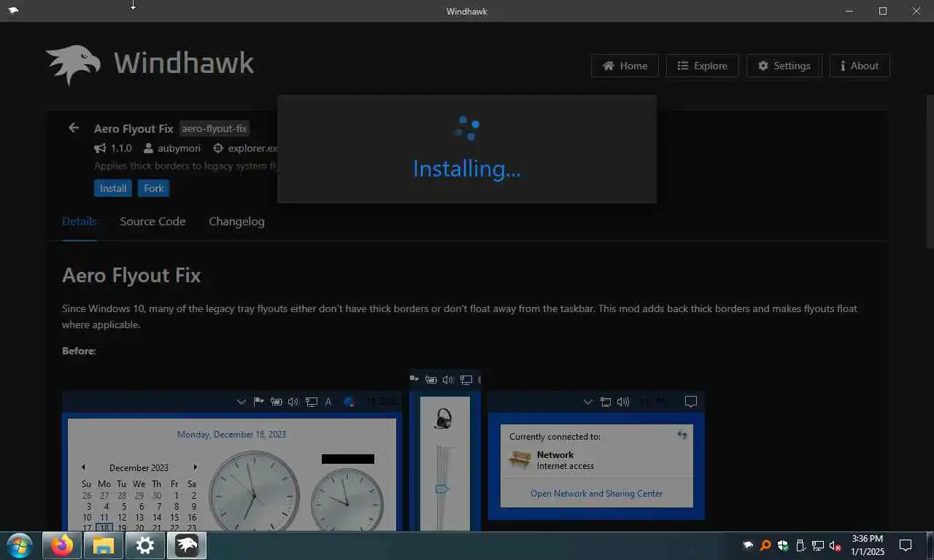Open the network tray icon

click(818, 545)
